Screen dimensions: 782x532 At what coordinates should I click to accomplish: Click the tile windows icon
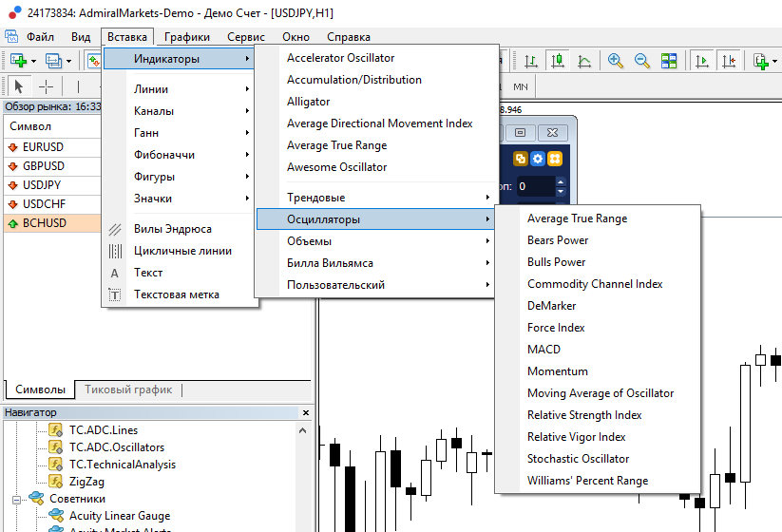point(669,61)
